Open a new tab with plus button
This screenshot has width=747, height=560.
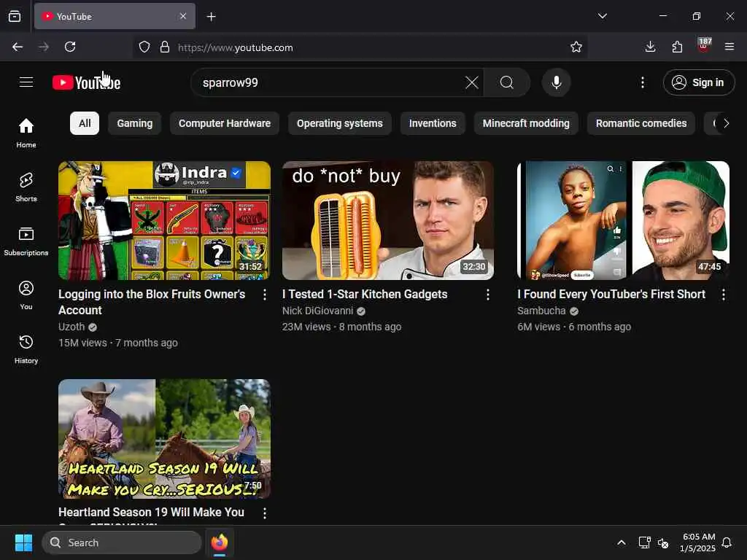click(x=211, y=17)
